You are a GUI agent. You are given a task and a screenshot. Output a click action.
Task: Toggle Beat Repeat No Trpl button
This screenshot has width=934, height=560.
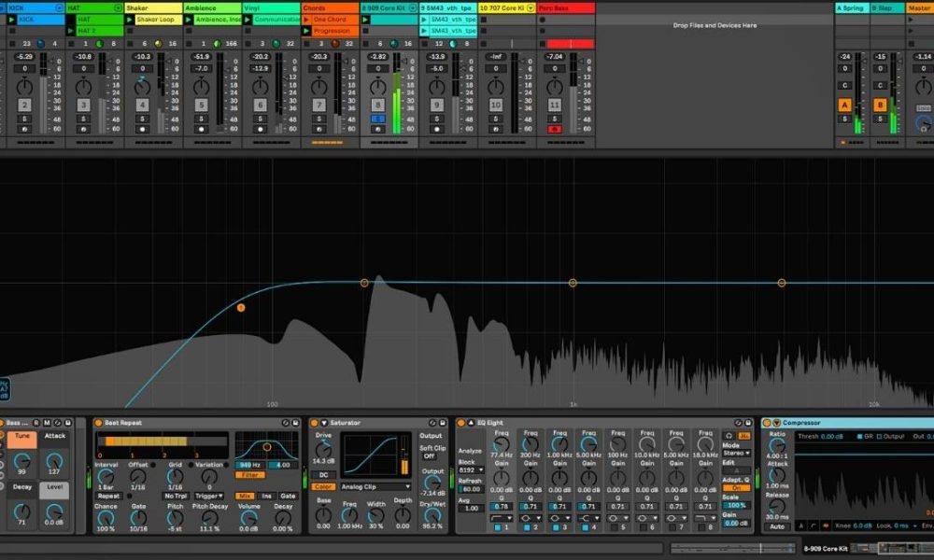pyautogui.click(x=176, y=497)
